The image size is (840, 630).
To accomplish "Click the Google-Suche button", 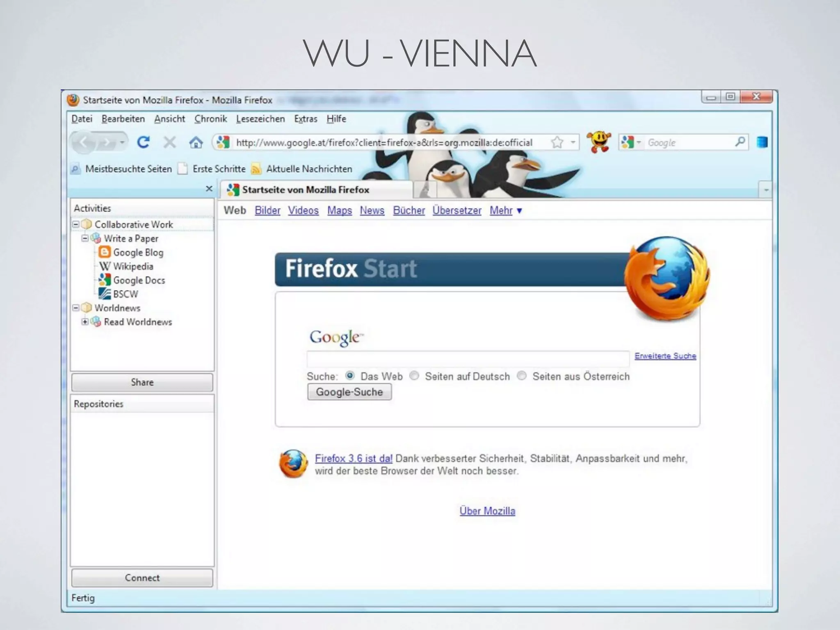I will [x=349, y=392].
